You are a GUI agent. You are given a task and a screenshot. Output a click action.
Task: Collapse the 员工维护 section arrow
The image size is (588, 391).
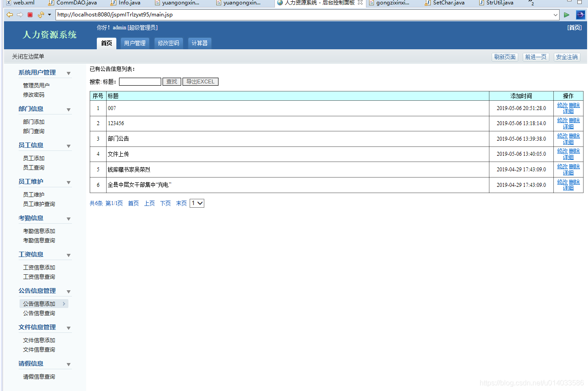68,182
